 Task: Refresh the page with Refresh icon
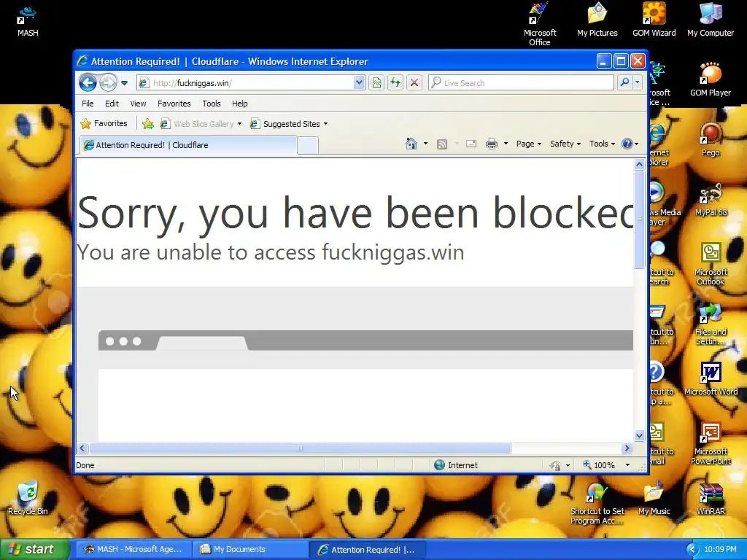tap(395, 83)
